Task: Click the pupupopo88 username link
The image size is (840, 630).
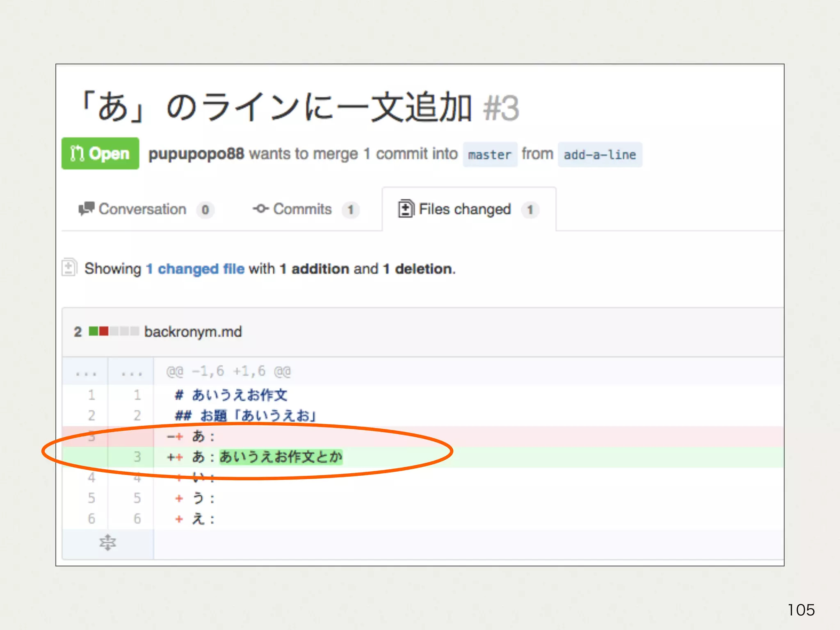Action: tap(196, 154)
